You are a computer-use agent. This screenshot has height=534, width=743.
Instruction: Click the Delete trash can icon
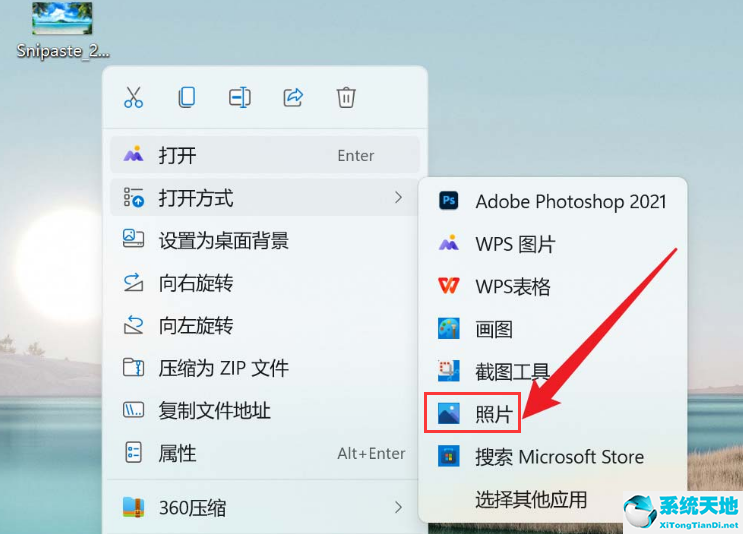coord(346,97)
